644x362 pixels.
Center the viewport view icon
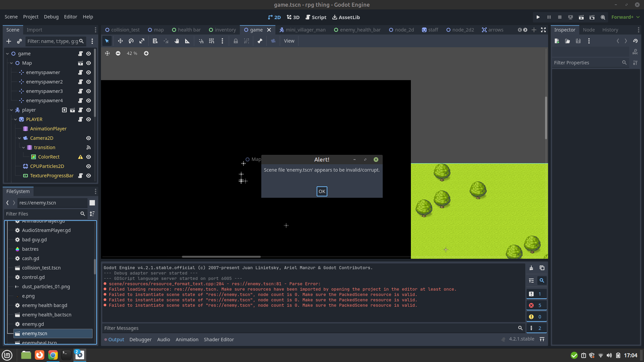[x=107, y=53]
